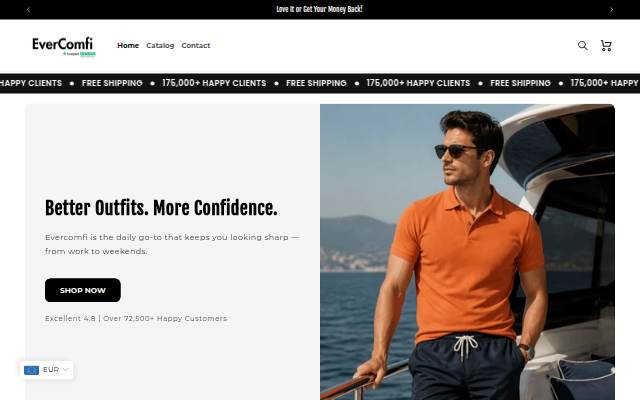Open the search icon in header

click(x=583, y=45)
